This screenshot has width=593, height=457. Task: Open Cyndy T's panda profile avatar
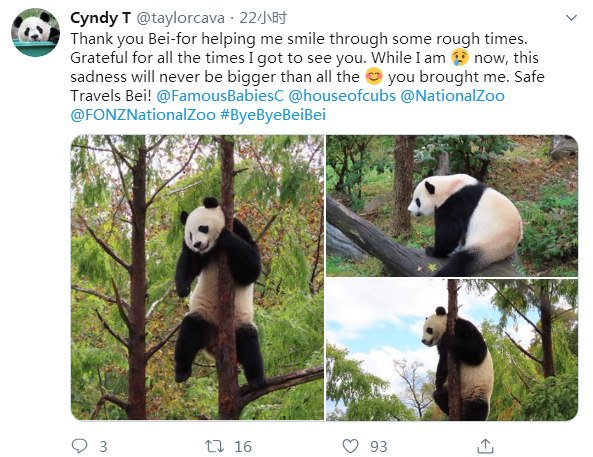point(36,32)
